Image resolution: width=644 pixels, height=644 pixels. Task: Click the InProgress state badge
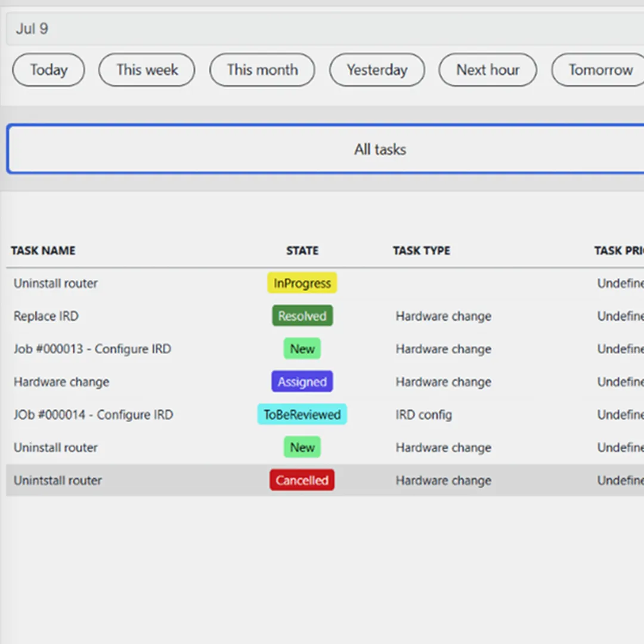click(x=302, y=283)
